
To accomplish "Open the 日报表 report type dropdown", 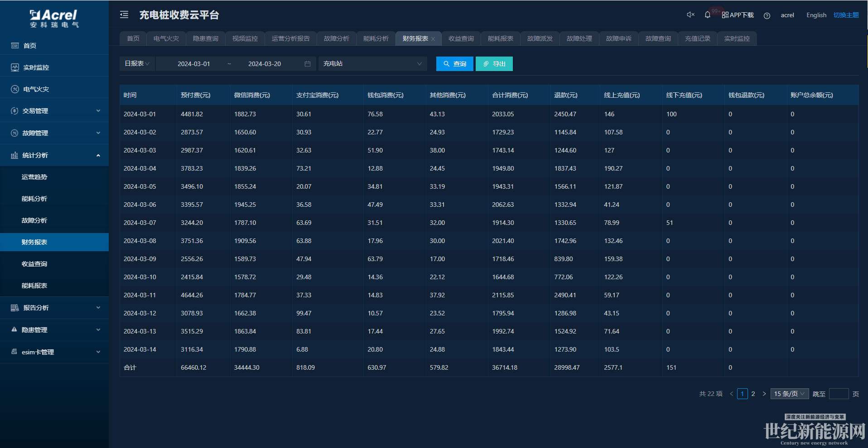I will [137, 64].
